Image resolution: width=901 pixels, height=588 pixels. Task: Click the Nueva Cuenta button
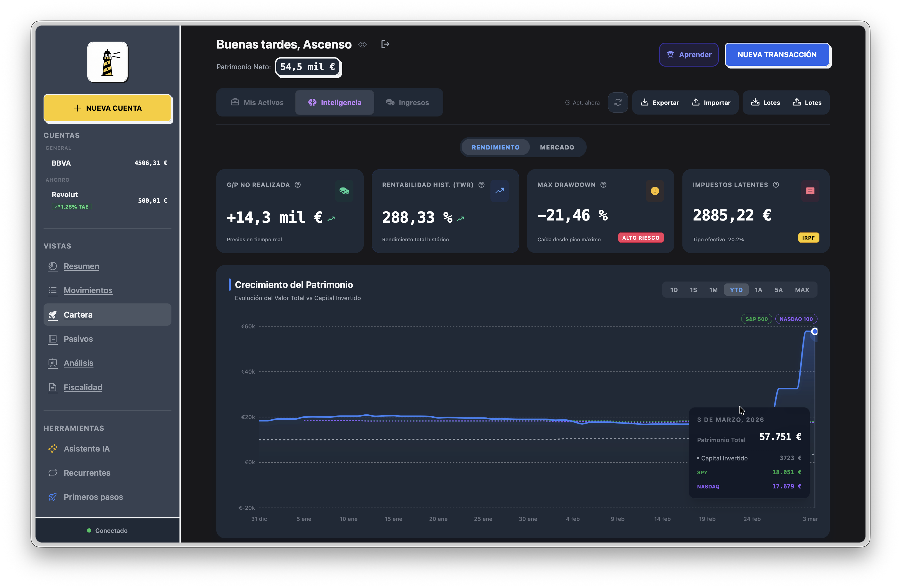click(108, 108)
